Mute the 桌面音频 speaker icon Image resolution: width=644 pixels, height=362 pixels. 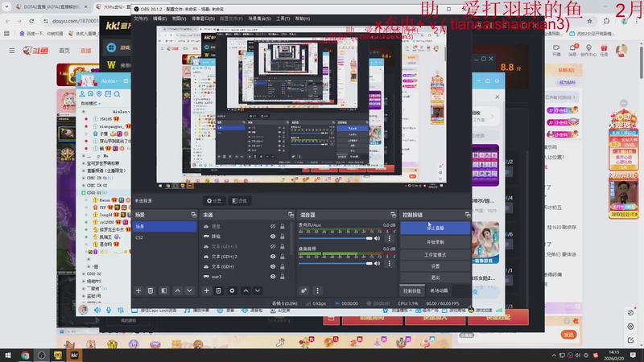pos(377,264)
